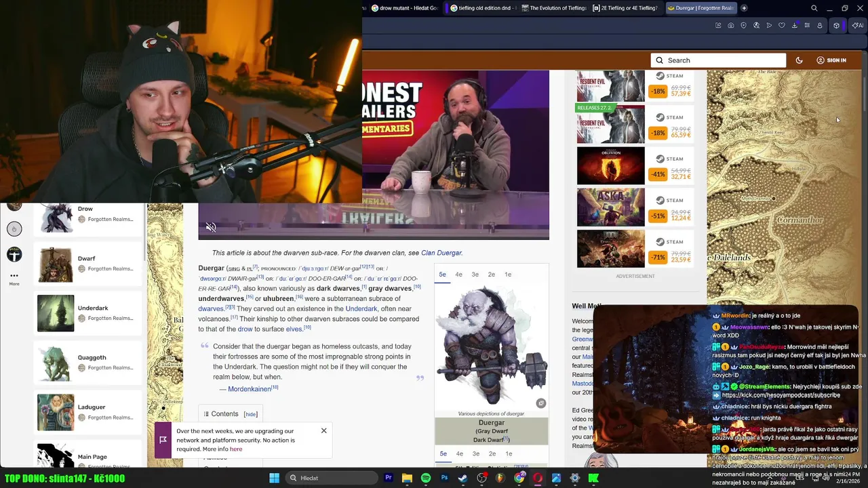Open File Explorer from taskbar
Viewport: 868px width, 488px height.
pyautogui.click(x=407, y=478)
